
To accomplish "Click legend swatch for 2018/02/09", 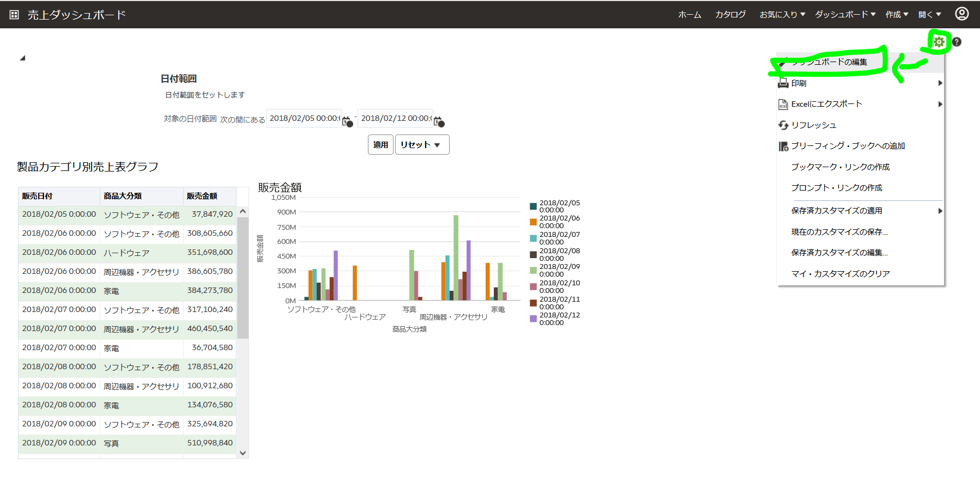I will (533, 271).
